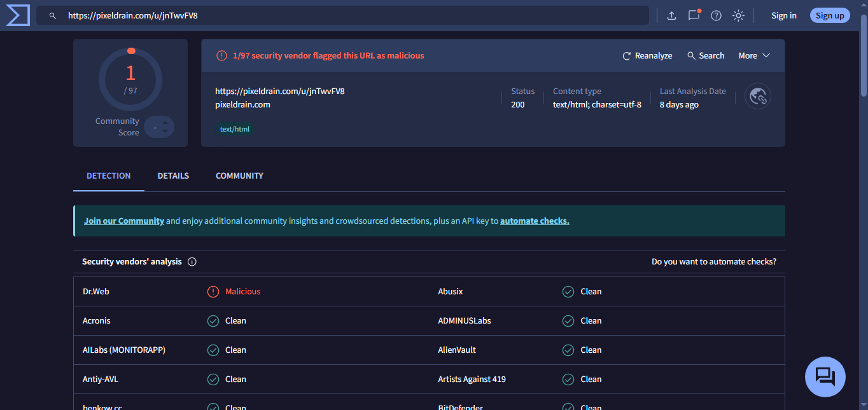Click the AlienVault vendor name
The height and width of the screenshot is (410, 868).
(457, 350)
